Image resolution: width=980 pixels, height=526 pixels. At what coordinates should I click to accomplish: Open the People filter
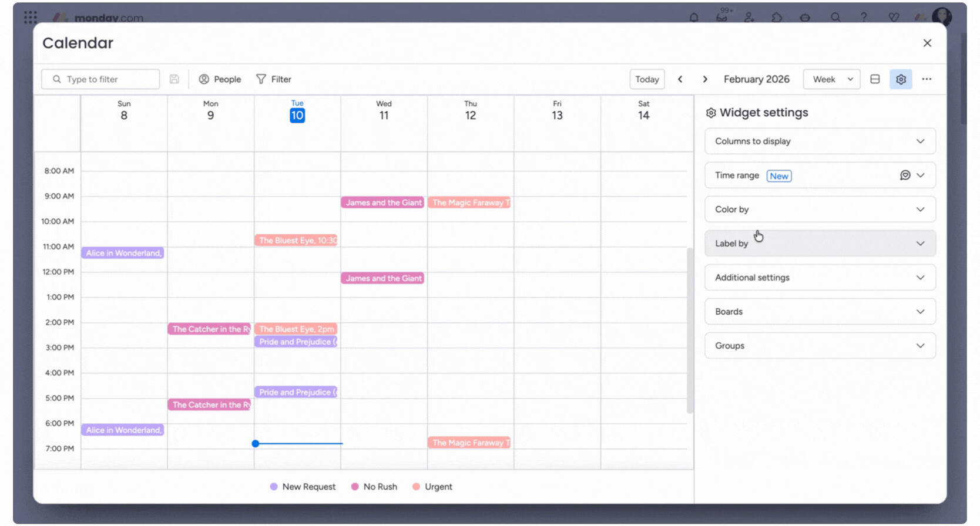[x=220, y=79]
